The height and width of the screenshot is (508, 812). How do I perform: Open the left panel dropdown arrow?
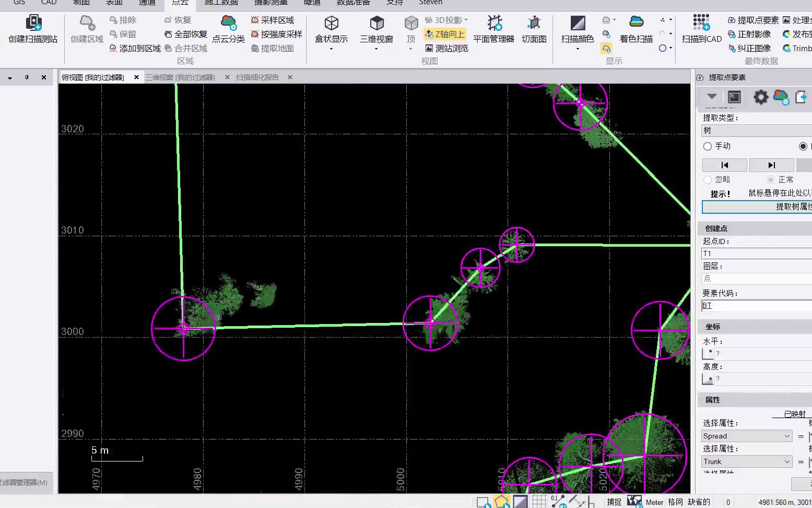coord(9,78)
